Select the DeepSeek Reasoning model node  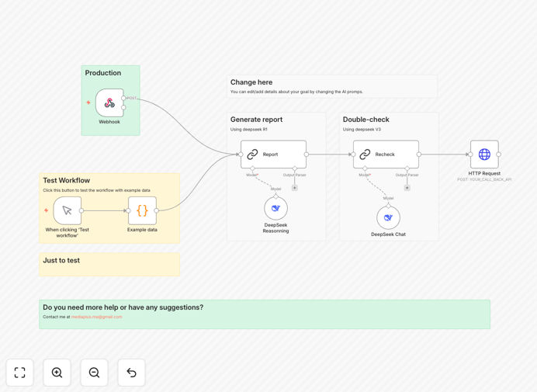(x=275, y=208)
